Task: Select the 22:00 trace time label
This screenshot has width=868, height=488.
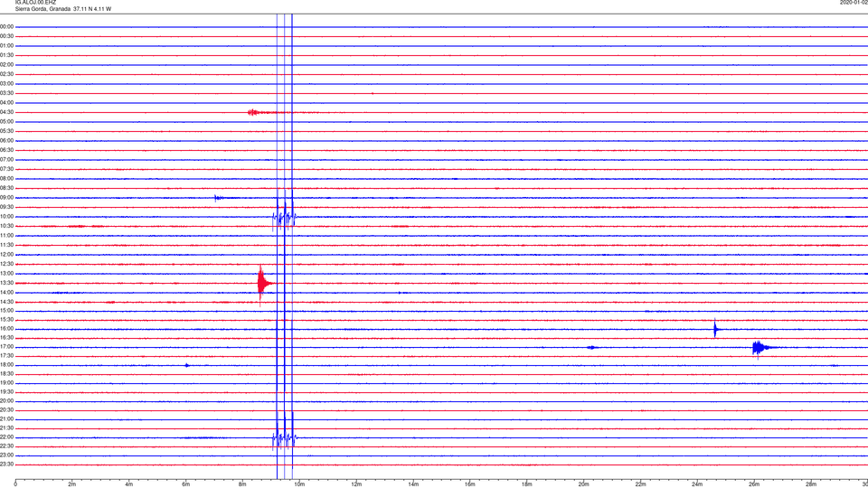Action: coord(6,437)
